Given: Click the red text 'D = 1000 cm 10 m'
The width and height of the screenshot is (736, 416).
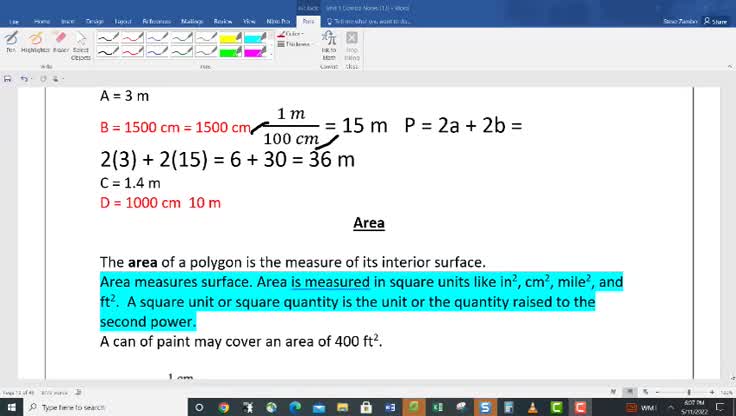Looking at the screenshot, I should tap(160, 203).
